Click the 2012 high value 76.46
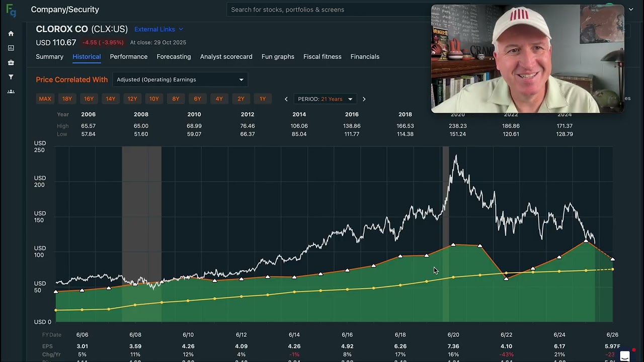The image size is (644, 362). pyautogui.click(x=248, y=126)
